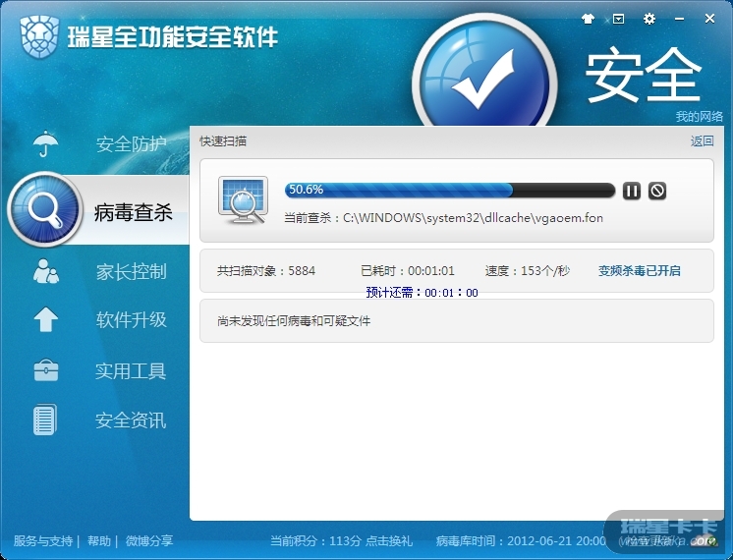Click the monitor with magnifier scan icon

(x=243, y=200)
